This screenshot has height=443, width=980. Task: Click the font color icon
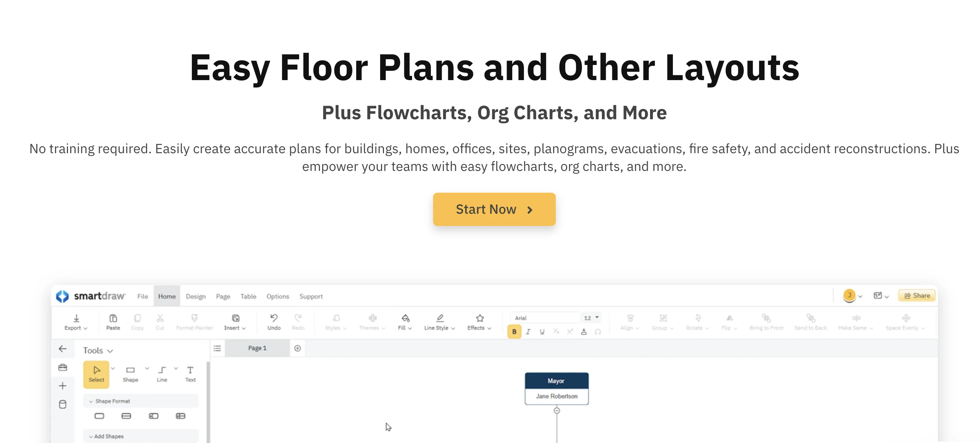click(x=583, y=332)
